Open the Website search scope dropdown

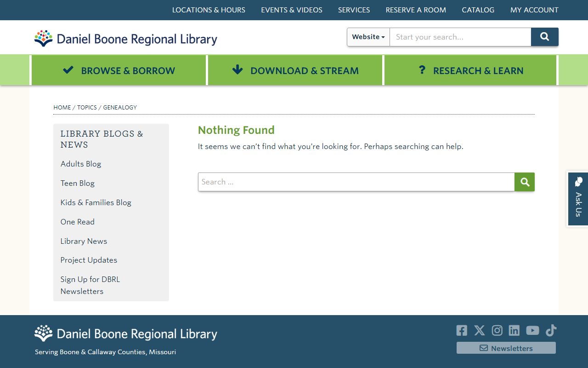368,37
